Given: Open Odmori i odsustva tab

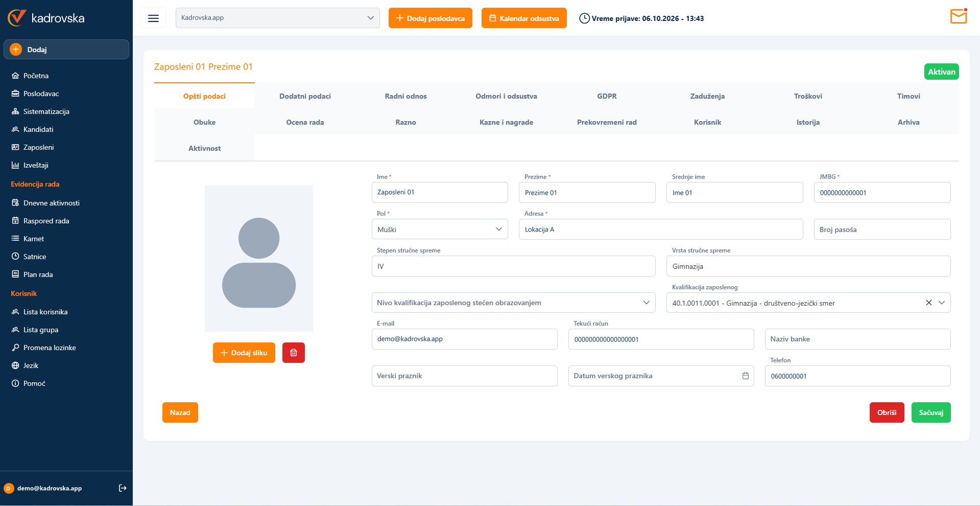Looking at the screenshot, I should tap(506, 96).
